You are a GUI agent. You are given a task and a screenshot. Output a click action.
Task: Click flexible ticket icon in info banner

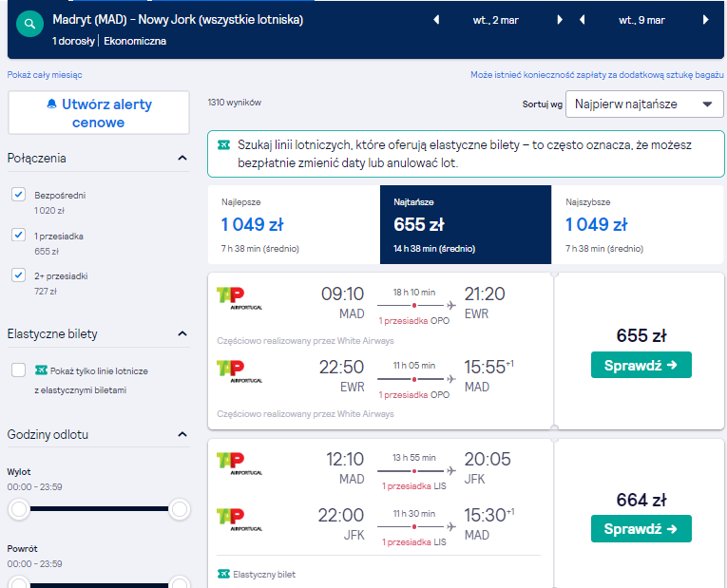tap(224, 145)
